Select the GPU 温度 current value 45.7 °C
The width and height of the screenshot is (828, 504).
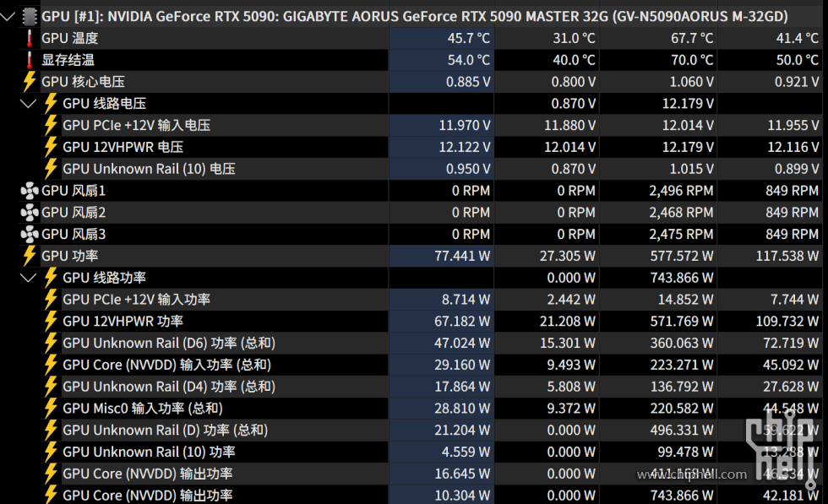pos(468,38)
